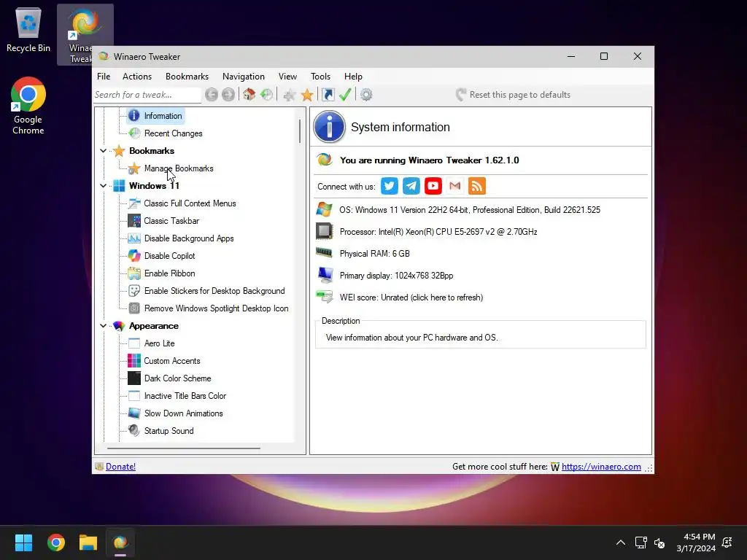Viewport: 747px width, 560px height.
Task: Open the YouTube connect icon
Action: [433, 186]
